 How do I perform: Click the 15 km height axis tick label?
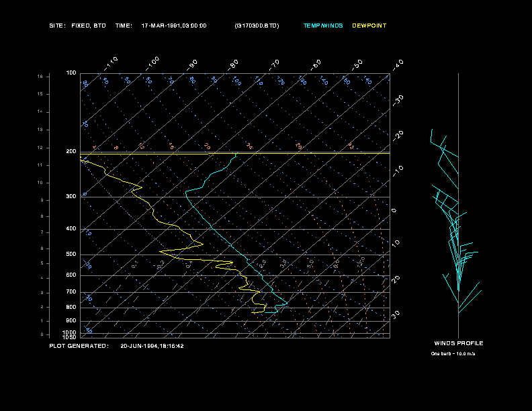[x=40, y=94]
